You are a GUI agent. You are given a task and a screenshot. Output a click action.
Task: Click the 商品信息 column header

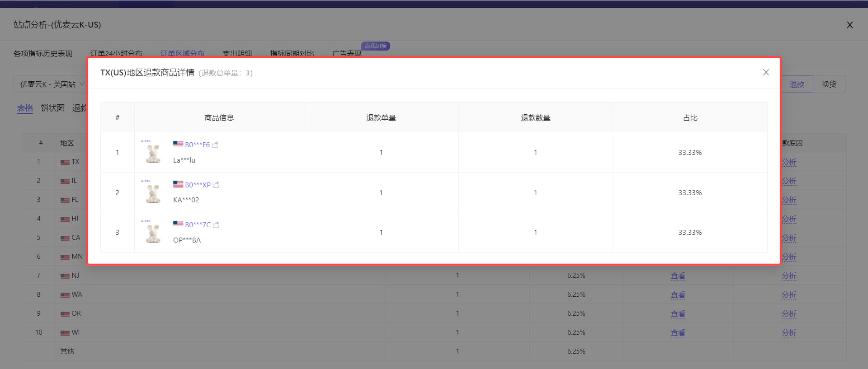click(x=219, y=117)
